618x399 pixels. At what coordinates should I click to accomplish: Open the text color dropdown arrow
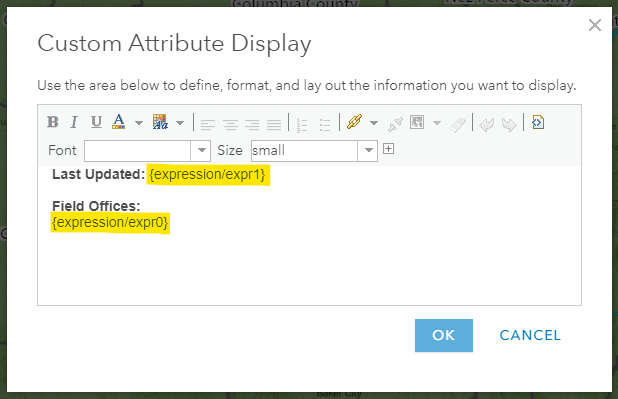click(x=139, y=123)
